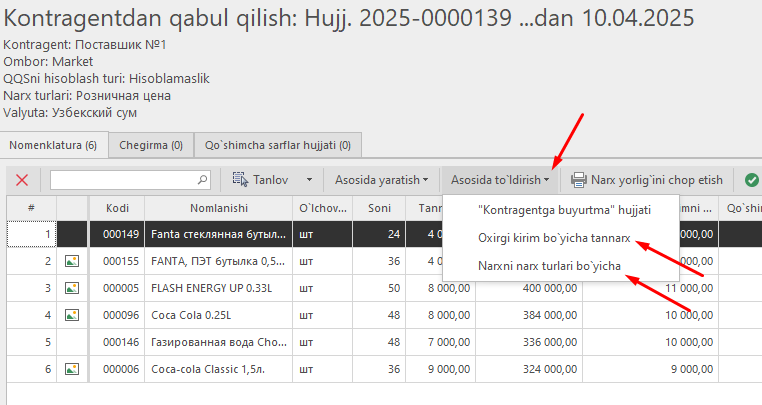Switch to the Chegirma (0) tab

click(150, 145)
